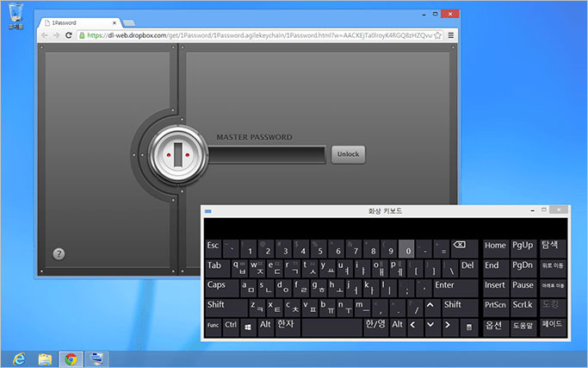This screenshot has width=588, height=368.
Task: Toggle the left Shift key
Action: pos(226,308)
